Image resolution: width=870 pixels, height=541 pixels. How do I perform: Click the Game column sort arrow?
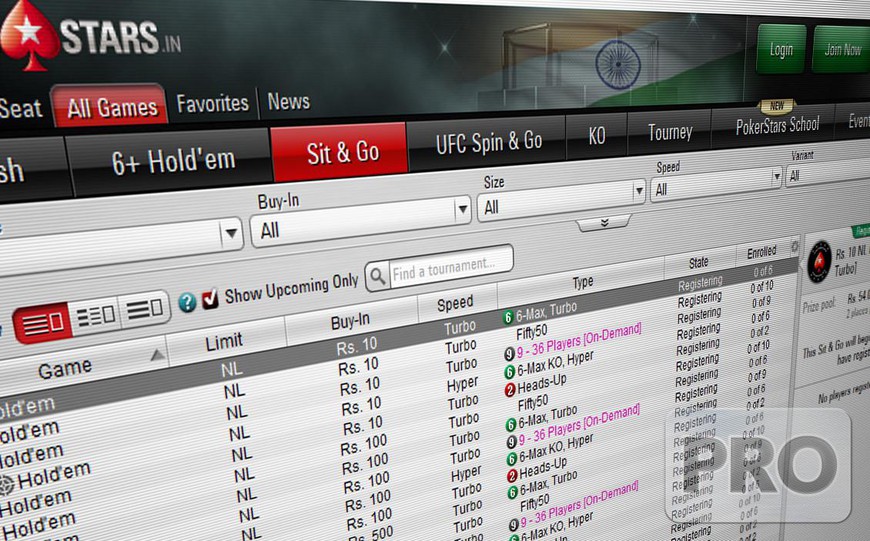point(158,355)
